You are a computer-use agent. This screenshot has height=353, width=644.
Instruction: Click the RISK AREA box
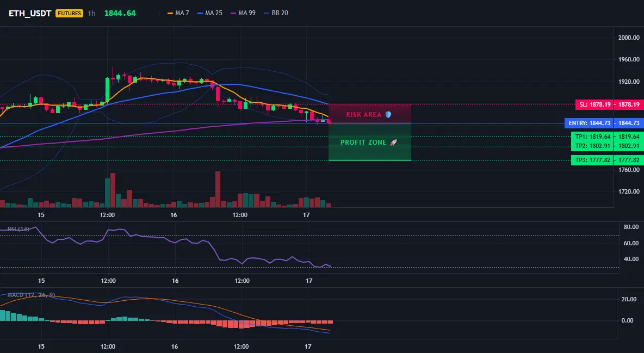(x=370, y=114)
